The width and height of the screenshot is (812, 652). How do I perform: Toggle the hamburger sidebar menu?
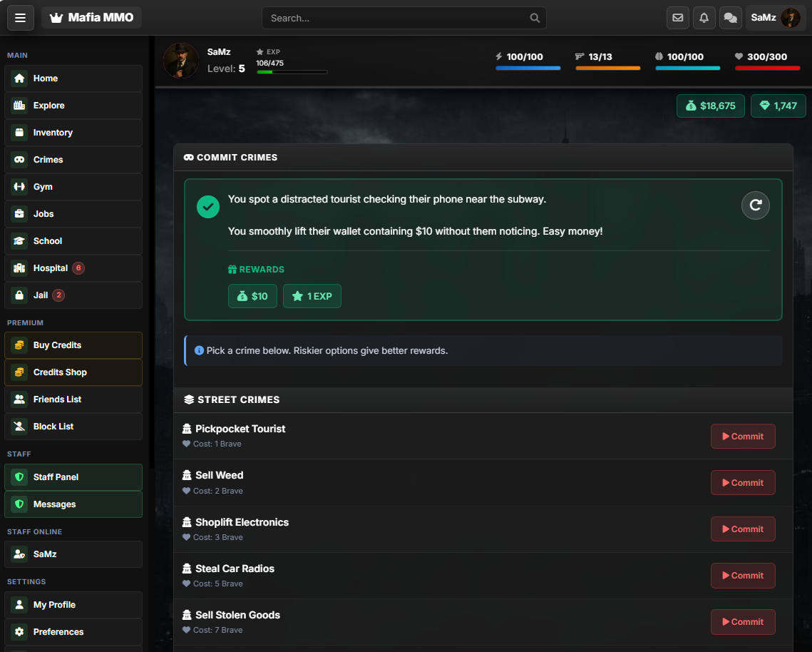20,18
